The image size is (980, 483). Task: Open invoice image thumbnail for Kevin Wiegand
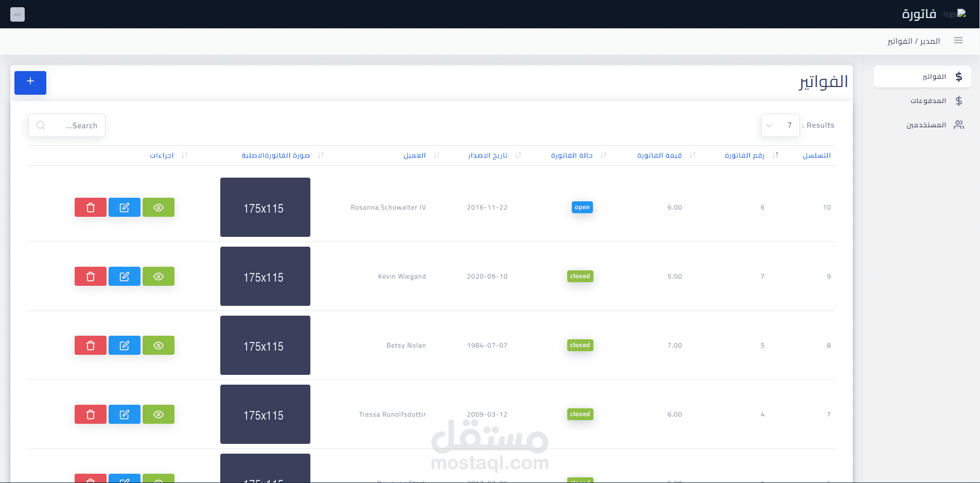click(x=265, y=277)
